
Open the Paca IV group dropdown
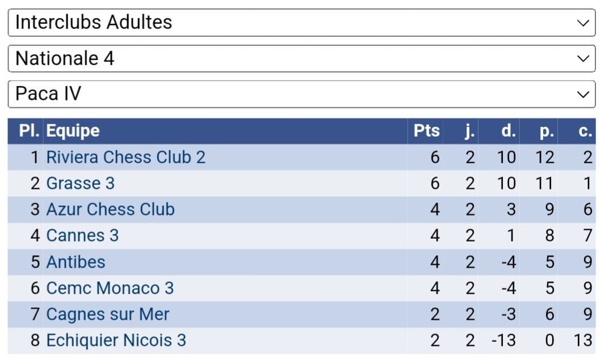(301, 94)
